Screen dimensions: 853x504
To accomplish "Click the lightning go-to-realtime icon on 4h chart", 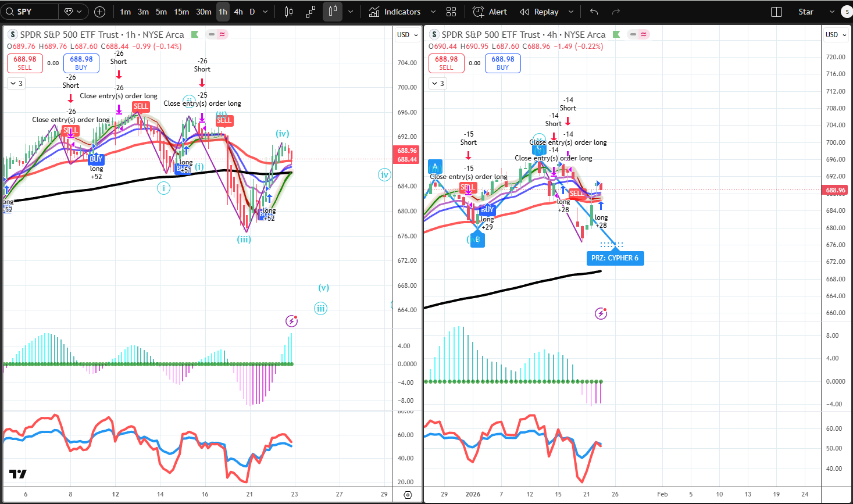I will [x=601, y=314].
